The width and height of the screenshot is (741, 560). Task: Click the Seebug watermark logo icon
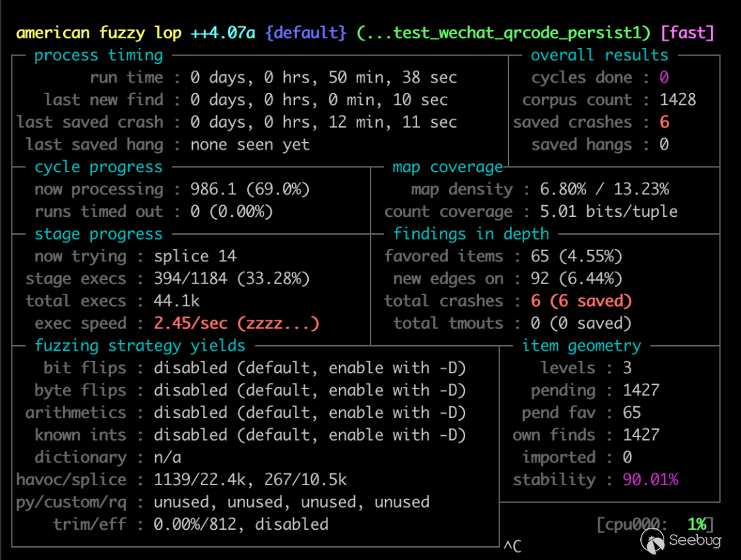coord(653,540)
